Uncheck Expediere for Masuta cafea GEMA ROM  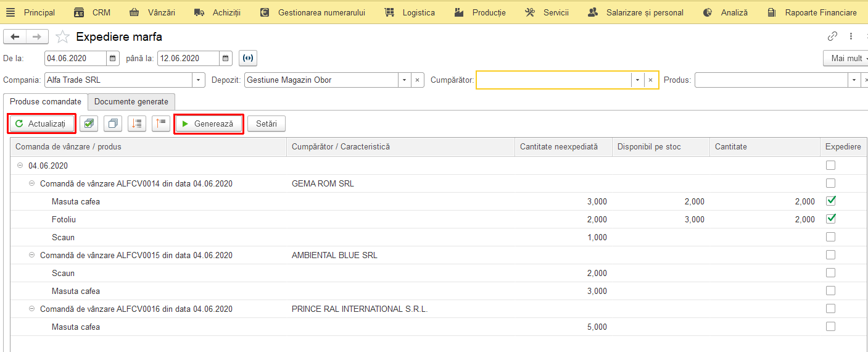click(831, 201)
